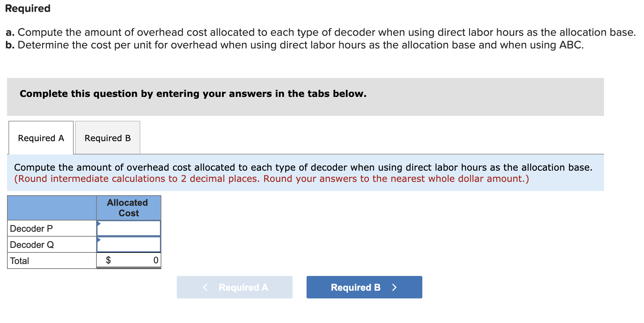Screen dimensions: 644x323
Task: Click the Decoder Q allocated cost input field
Action: click(x=130, y=244)
